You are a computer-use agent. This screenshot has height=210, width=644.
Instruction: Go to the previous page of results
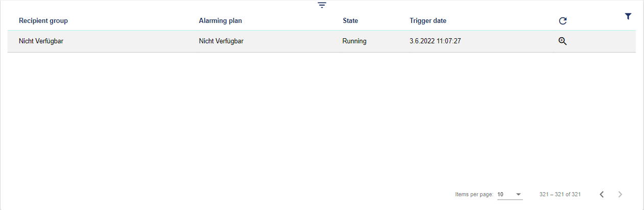(x=602, y=194)
